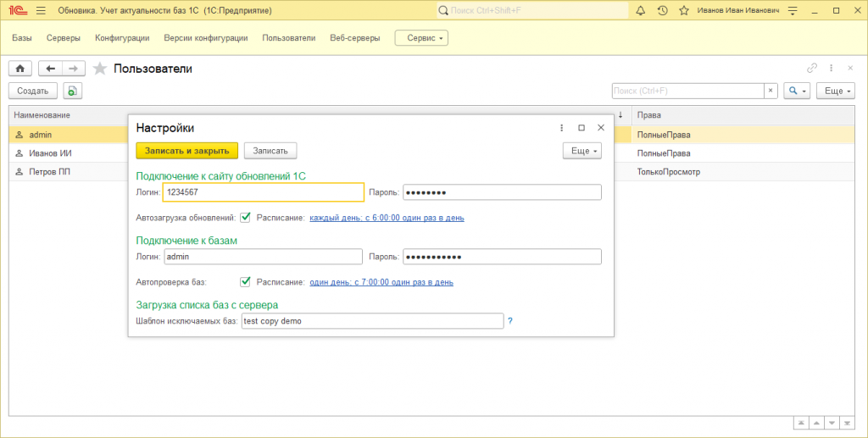Open Конфигурации section

click(x=122, y=38)
